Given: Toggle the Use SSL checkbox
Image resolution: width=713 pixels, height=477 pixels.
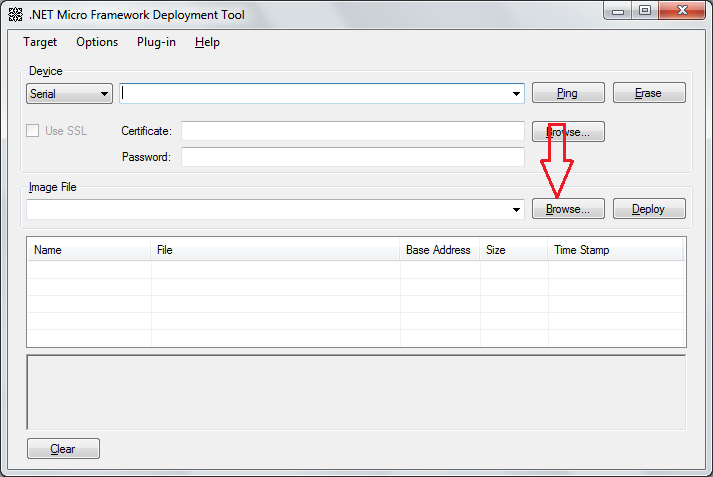Looking at the screenshot, I should [x=33, y=131].
